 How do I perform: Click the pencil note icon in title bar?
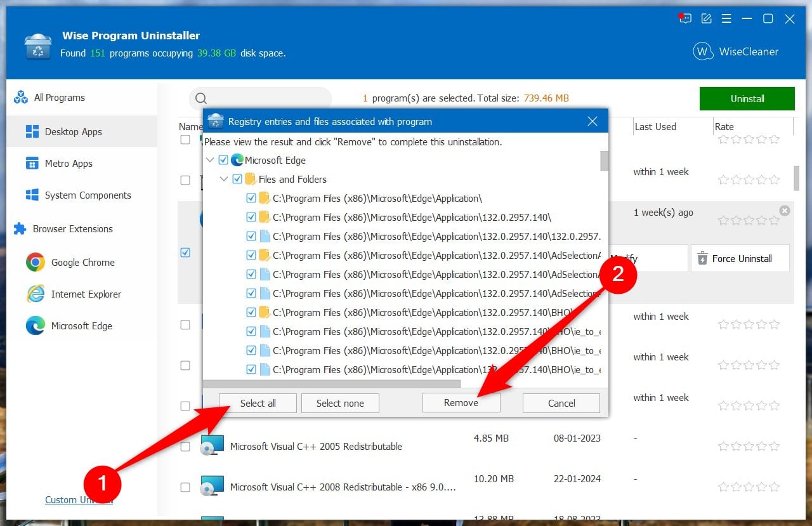pos(706,18)
